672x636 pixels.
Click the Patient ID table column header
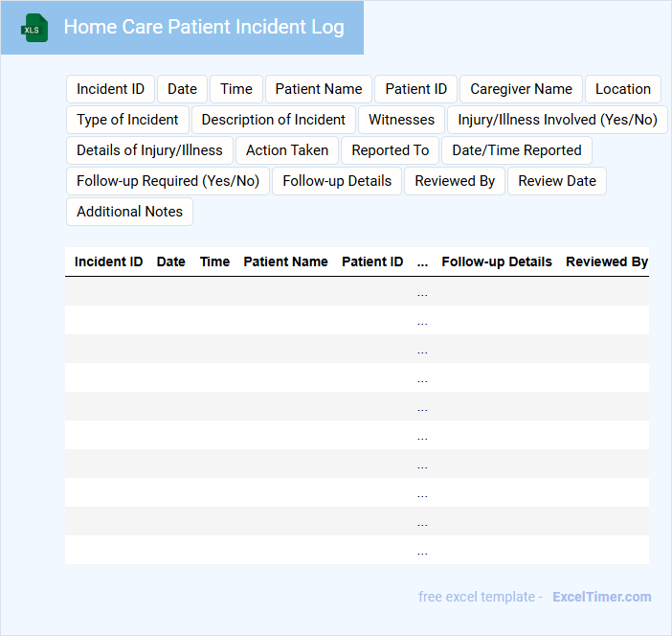(x=372, y=261)
